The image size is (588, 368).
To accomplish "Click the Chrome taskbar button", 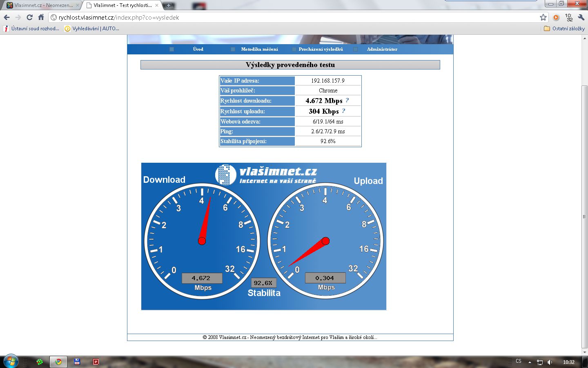I will [58, 362].
